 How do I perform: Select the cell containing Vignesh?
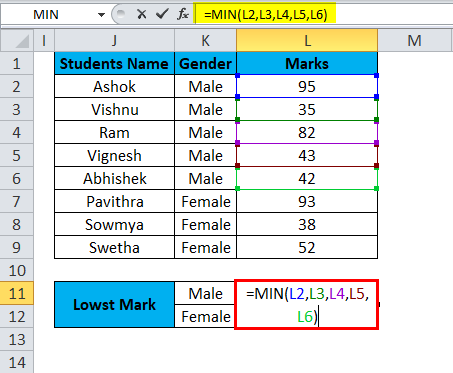tap(114, 155)
